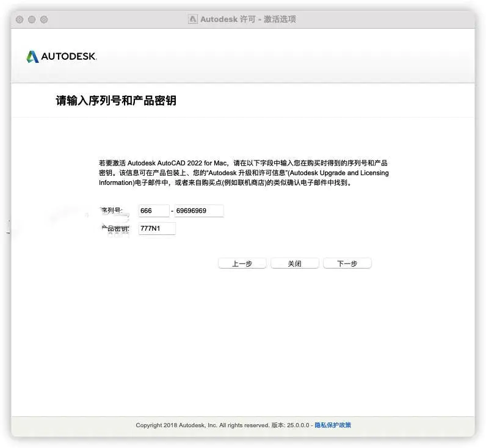Focus the product key field containing 777N1

(157, 228)
